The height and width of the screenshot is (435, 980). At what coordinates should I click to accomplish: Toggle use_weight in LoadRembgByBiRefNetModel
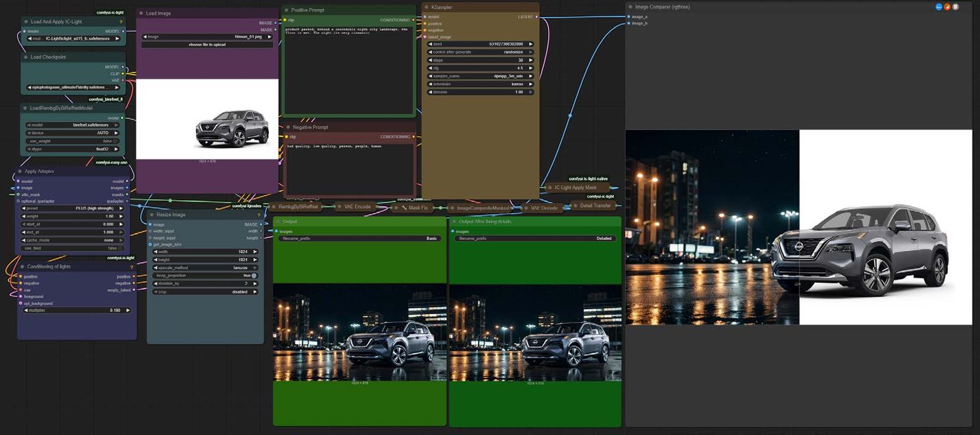tap(73, 141)
